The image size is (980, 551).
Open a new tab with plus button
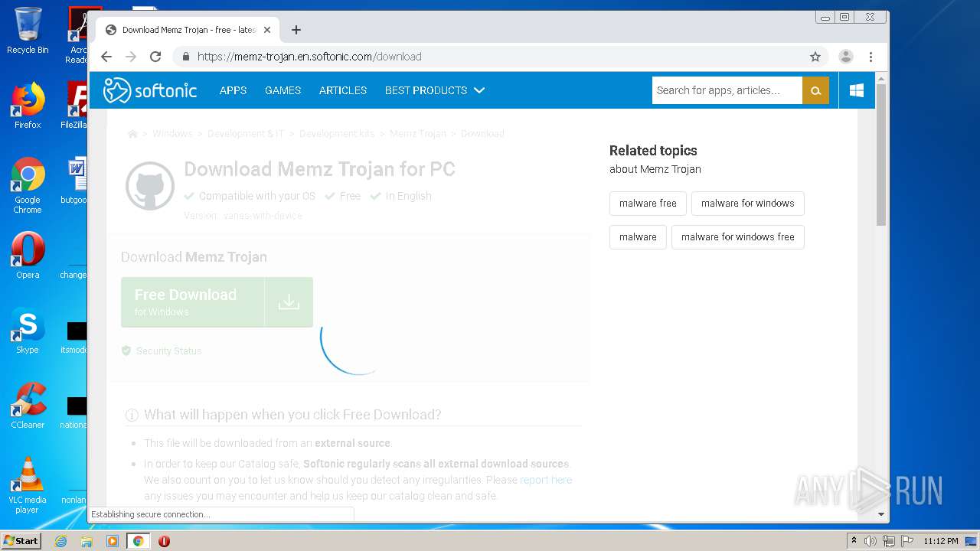(296, 30)
